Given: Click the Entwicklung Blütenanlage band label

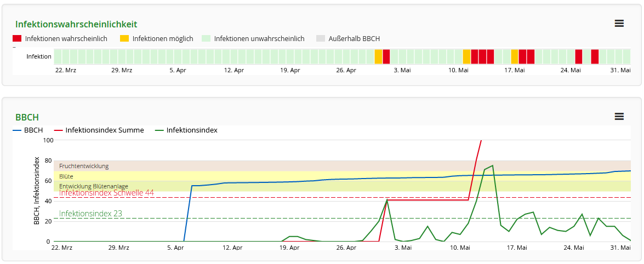Looking at the screenshot, I should pos(94,186).
